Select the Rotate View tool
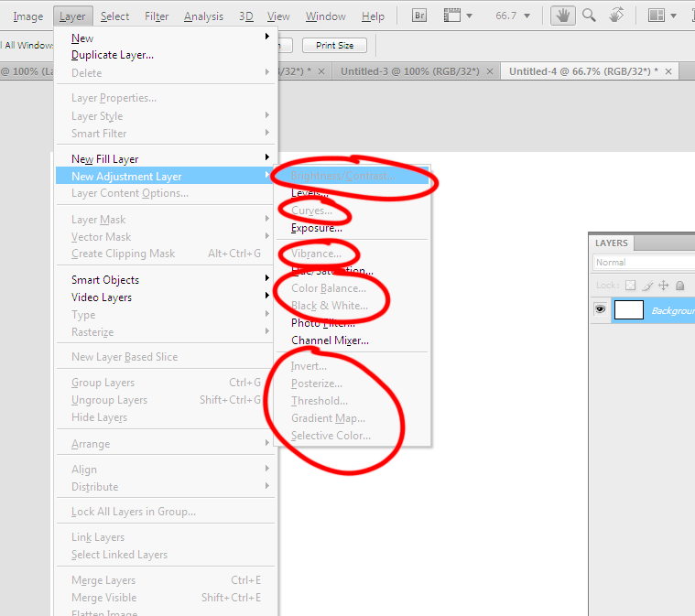 click(x=615, y=16)
